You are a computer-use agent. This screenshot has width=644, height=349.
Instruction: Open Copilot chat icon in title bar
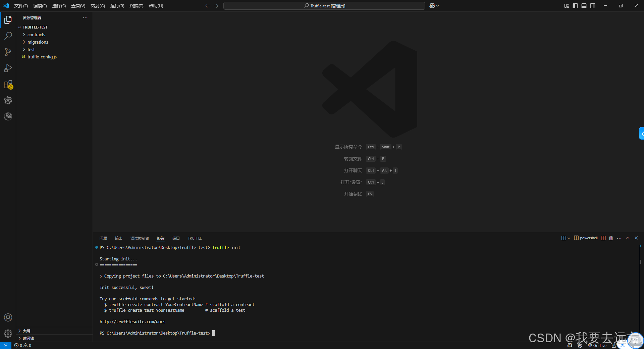click(432, 6)
